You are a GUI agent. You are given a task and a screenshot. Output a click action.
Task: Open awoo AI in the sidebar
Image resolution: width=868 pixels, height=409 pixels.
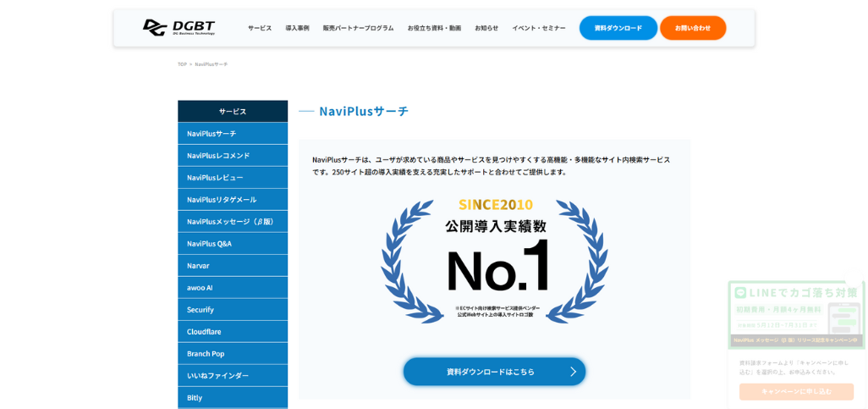233,288
